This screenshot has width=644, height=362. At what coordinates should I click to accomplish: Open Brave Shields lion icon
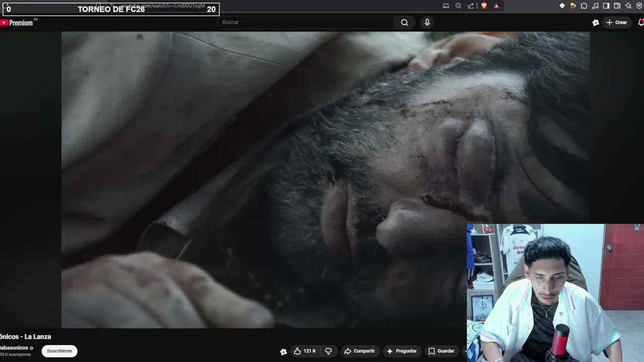click(484, 6)
